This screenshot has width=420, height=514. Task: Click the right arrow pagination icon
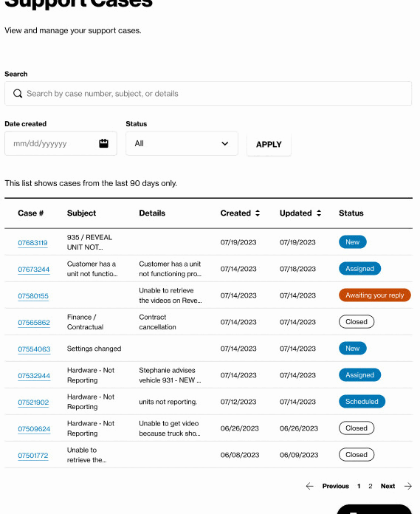[x=408, y=486]
